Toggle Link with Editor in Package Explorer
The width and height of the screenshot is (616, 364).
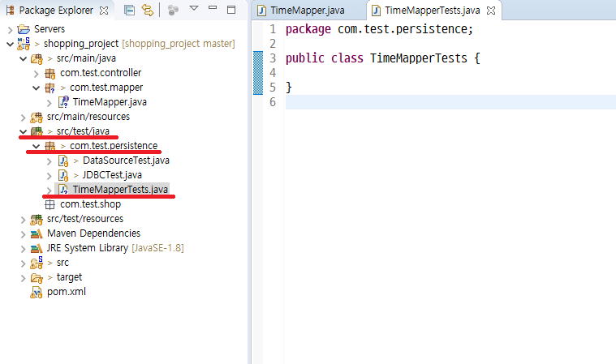(148, 11)
